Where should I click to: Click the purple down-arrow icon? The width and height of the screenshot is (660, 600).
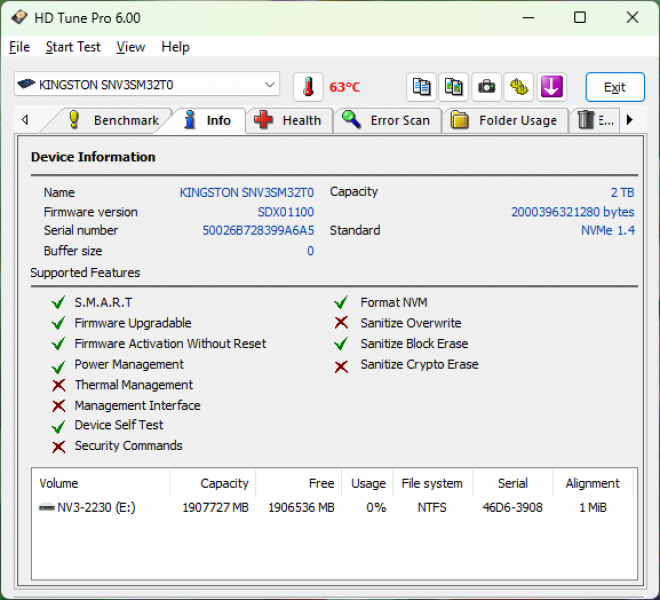[551, 87]
